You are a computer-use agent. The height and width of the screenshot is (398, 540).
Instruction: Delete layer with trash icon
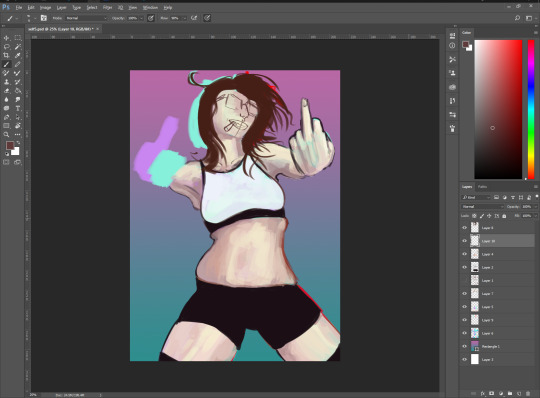[x=528, y=393]
